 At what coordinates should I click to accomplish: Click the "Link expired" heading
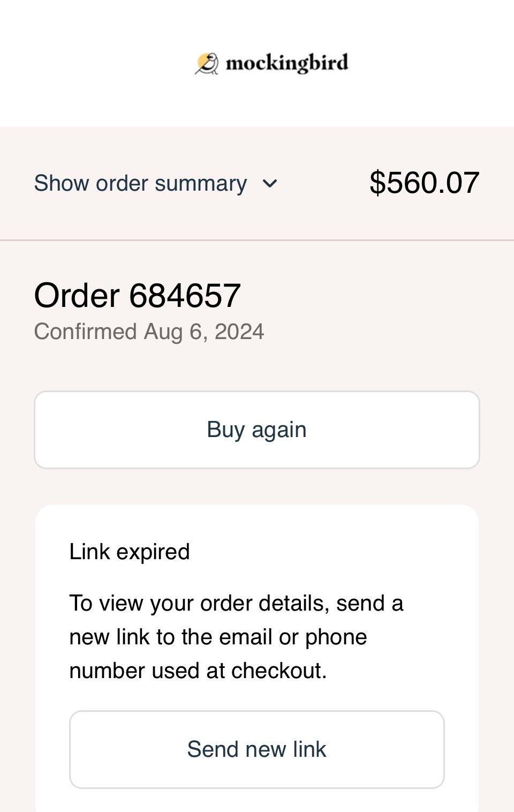pyautogui.click(x=130, y=552)
